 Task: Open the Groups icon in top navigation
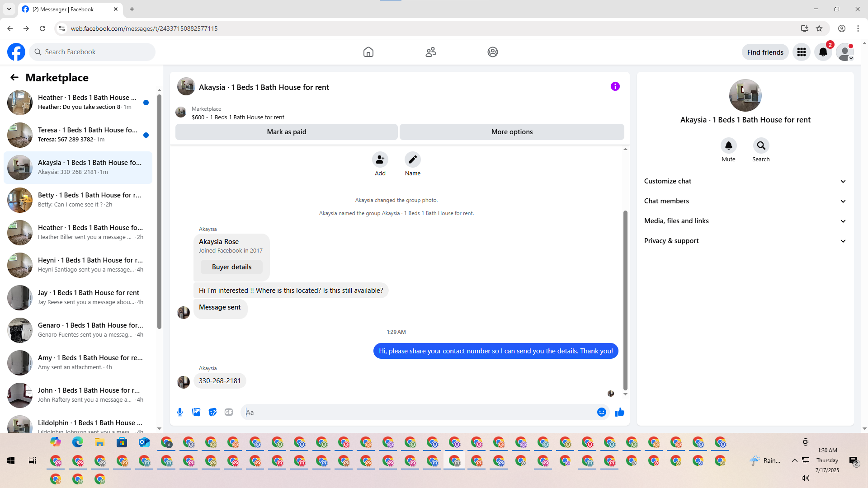pos(493,52)
